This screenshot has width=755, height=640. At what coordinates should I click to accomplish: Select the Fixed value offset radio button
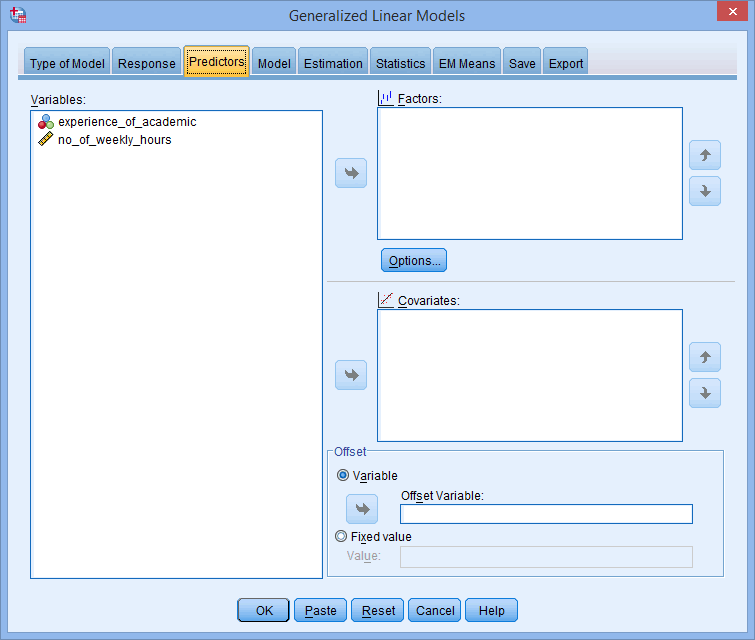coord(341,536)
